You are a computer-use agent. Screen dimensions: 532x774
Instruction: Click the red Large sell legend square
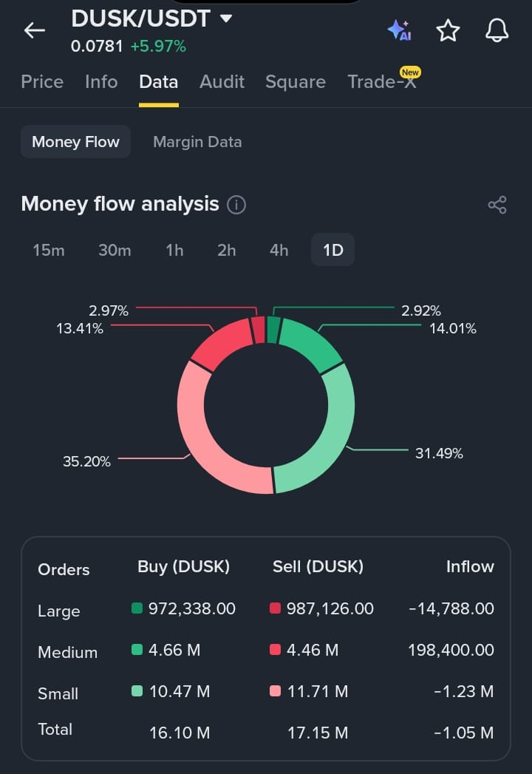276,608
